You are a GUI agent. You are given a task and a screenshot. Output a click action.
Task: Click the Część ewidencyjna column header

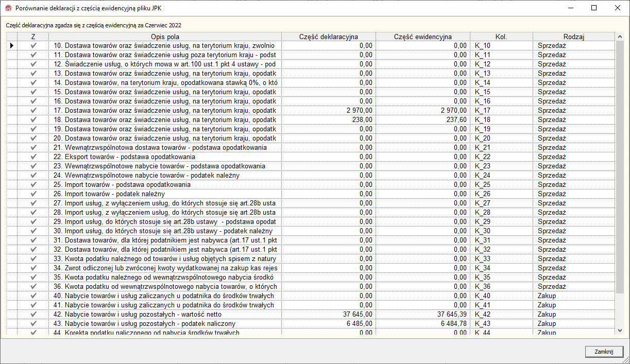[x=423, y=37]
